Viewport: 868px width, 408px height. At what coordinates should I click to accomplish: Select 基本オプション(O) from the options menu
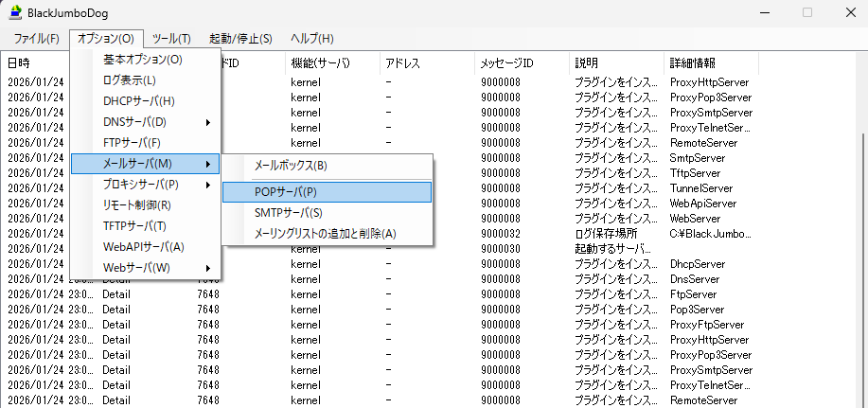pos(143,60)
